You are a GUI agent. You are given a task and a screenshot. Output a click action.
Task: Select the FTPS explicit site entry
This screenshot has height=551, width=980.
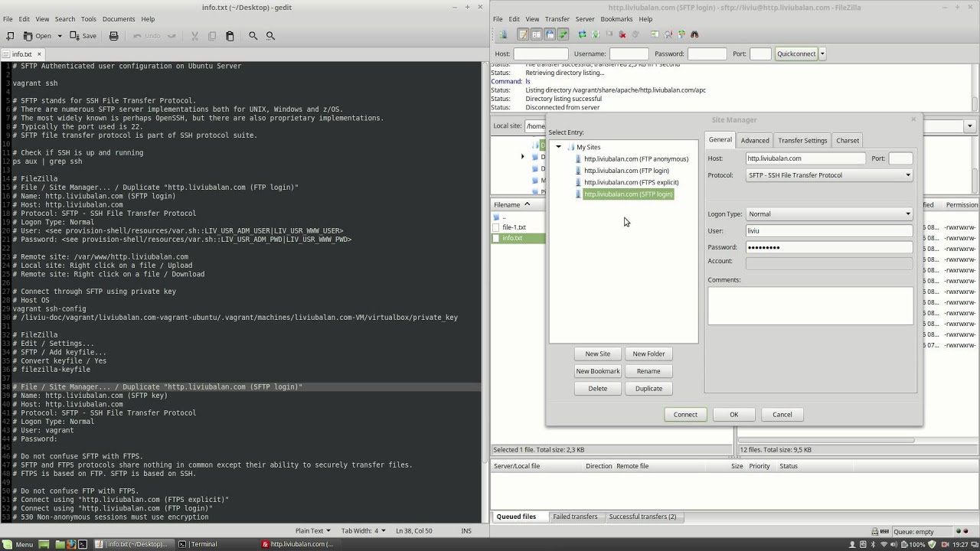click(x=631, y=182)
